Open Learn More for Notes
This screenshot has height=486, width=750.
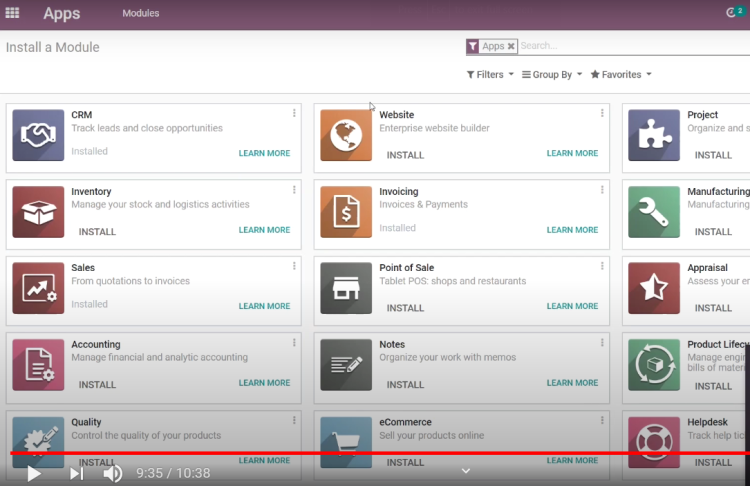click(x=573, y=383)
